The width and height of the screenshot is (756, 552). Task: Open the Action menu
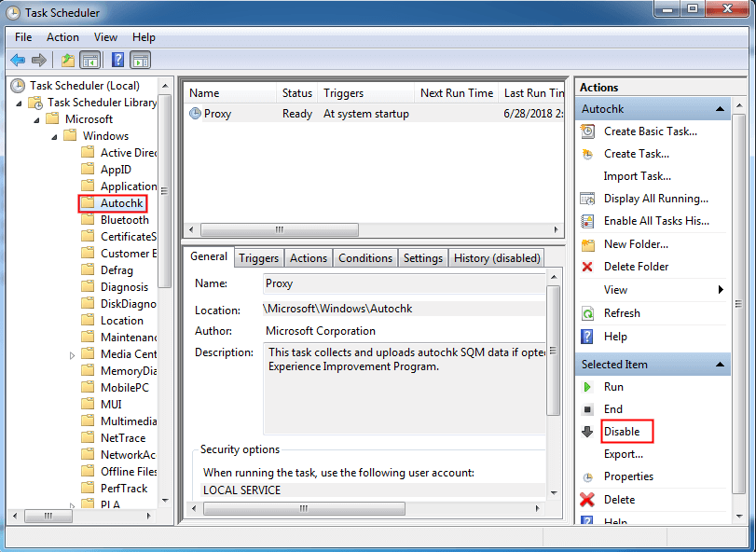[62, 37]
